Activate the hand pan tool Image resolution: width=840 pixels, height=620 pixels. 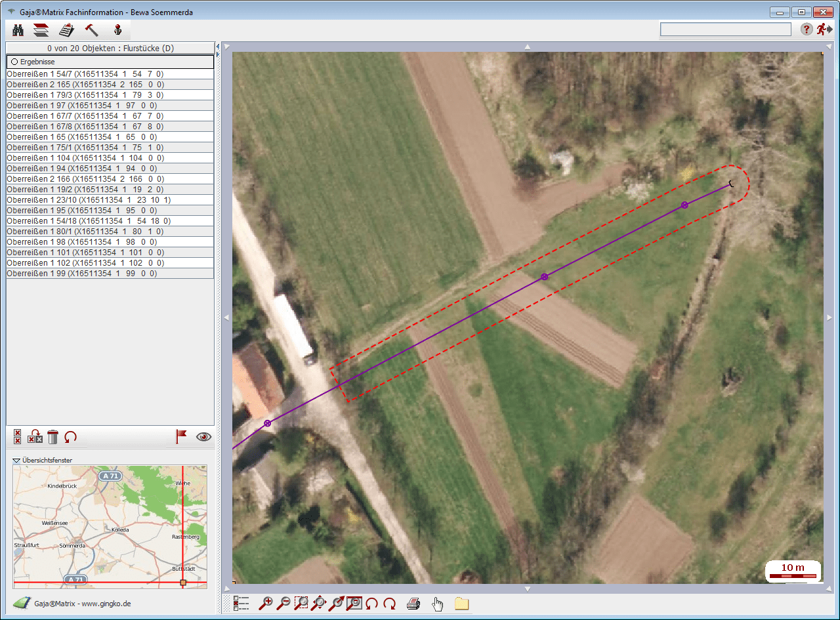tap(437, 604)
